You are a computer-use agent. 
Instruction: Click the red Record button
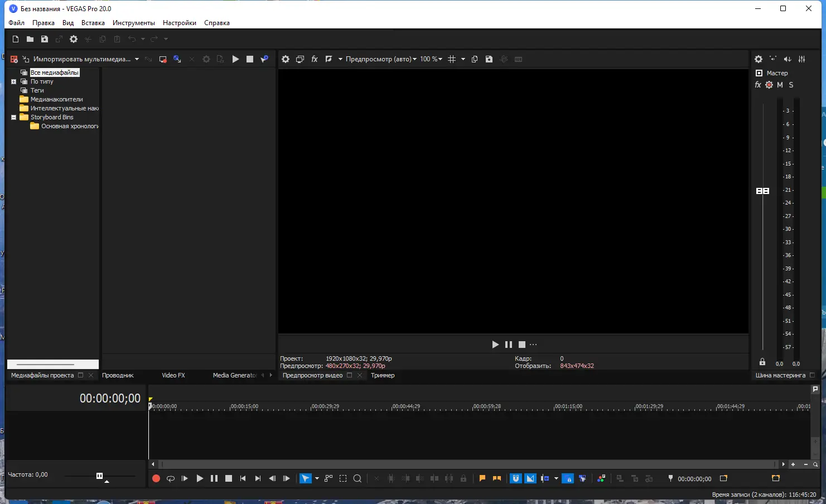pyautogui.click(x=156, y=478)
